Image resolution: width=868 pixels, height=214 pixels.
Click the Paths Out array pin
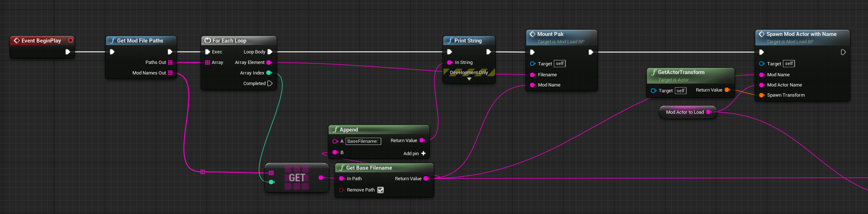(x=170, y=62)
